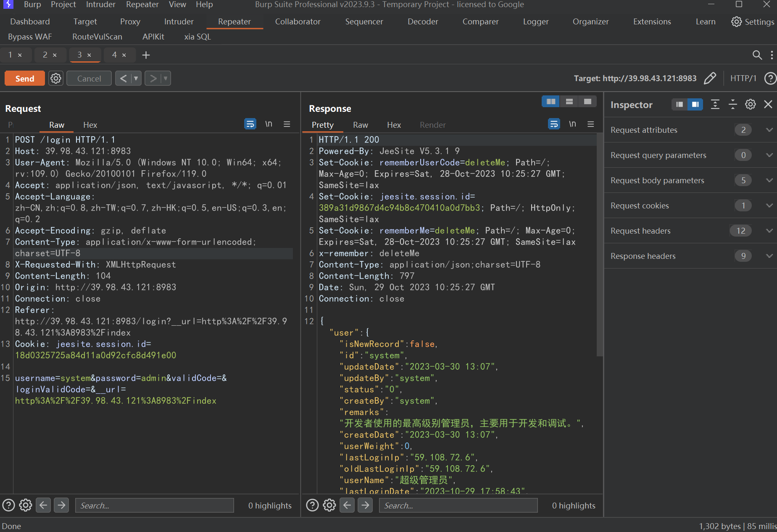The image size is (777, 532).
Task: Close Repeater tab 3
Action: click(89, 55)
